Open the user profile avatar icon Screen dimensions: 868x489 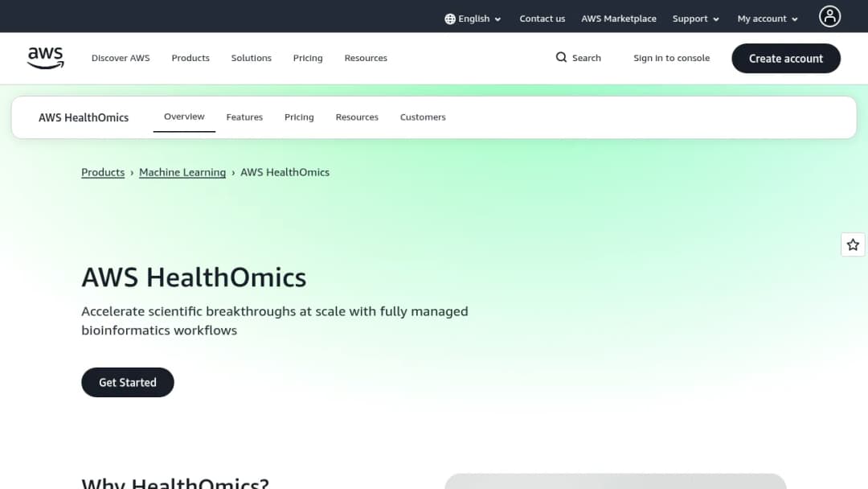tap(829, 17)
